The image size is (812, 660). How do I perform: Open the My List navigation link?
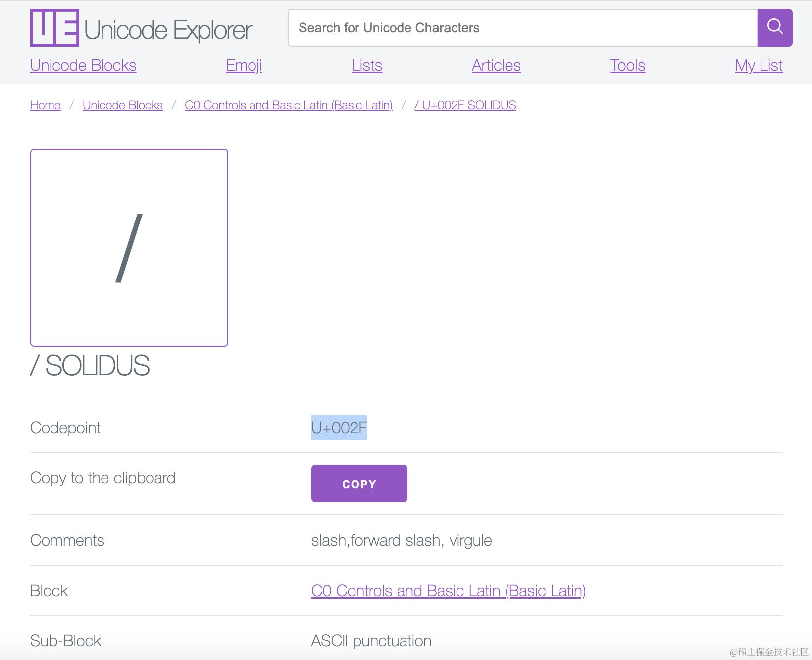(759, 65)
